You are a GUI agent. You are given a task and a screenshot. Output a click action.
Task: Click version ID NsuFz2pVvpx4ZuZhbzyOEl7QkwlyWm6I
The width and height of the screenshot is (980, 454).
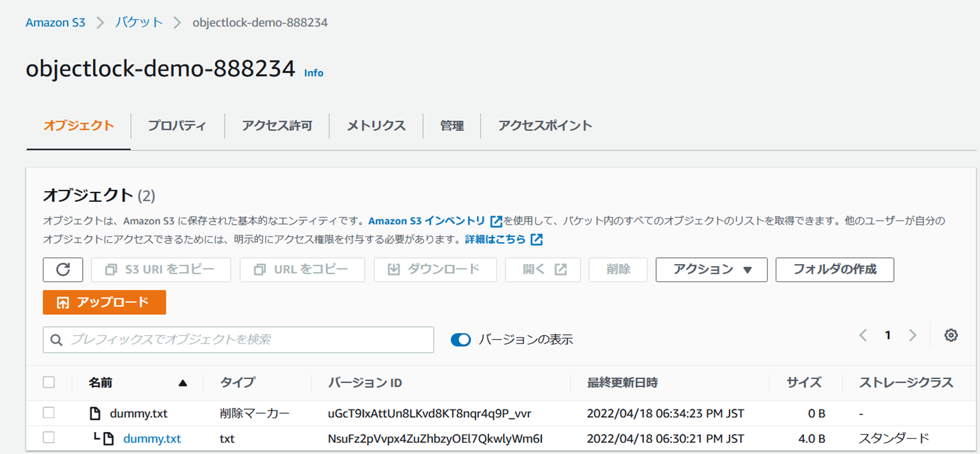[435, 439]
